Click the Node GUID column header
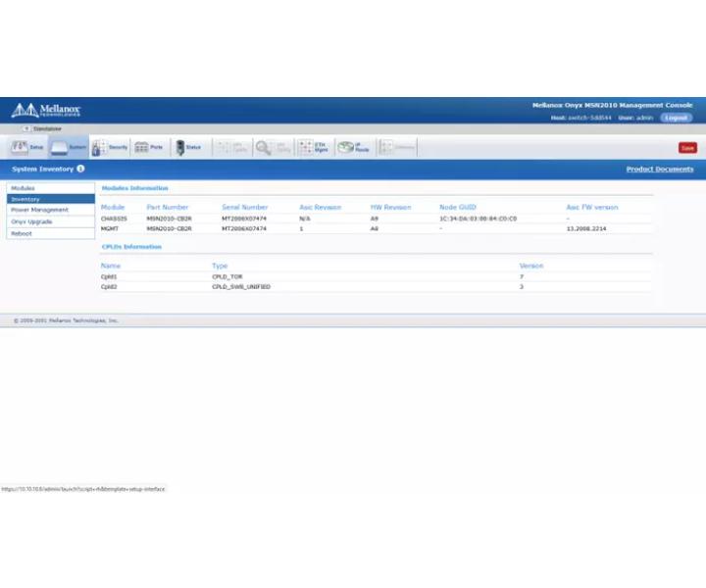This screenshot has height=588, width=706. click(458, 207)
